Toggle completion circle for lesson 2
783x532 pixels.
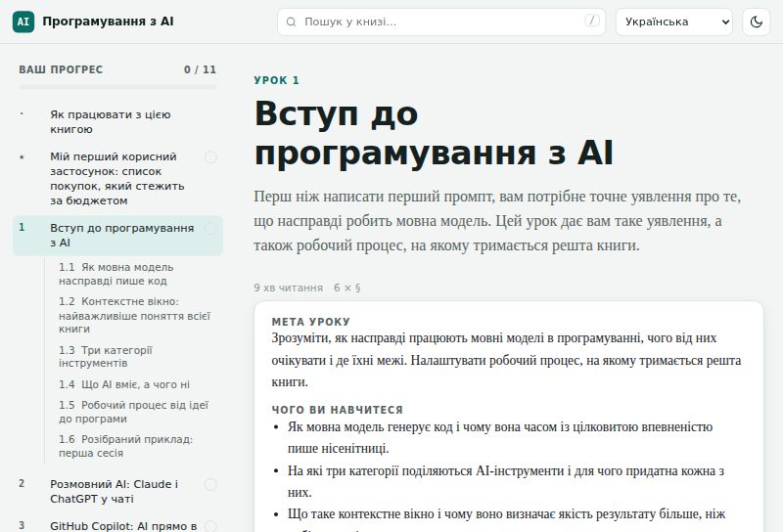click(210, 485)
